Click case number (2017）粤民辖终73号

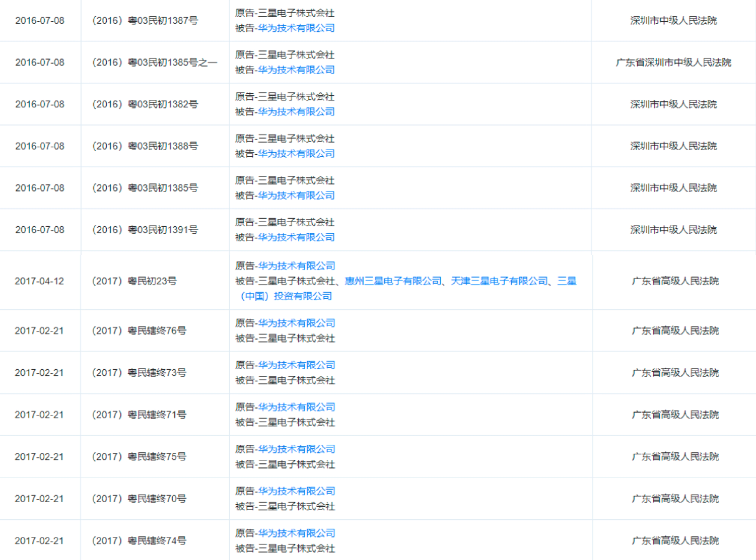tap(139, 373)
